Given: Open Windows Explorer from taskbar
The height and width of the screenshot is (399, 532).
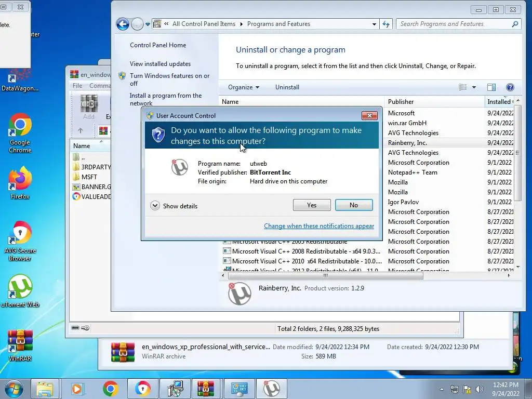Looking at the screenshot, I should [45, 389].
